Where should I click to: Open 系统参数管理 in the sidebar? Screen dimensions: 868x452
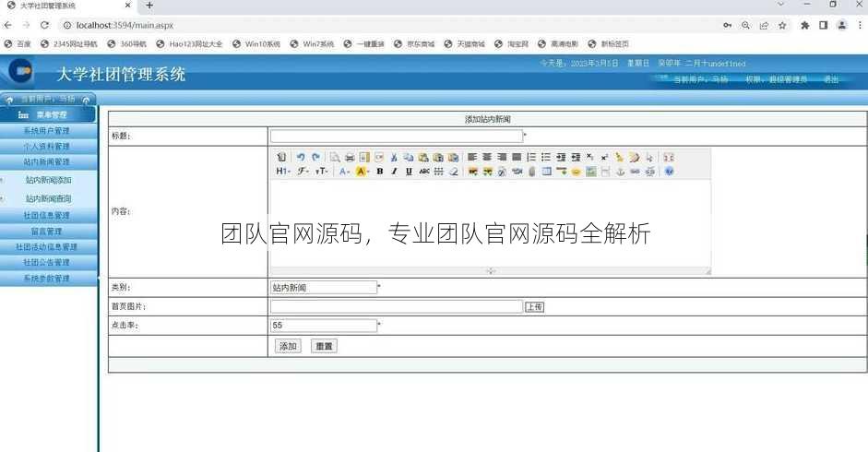[x=48, y=278]
